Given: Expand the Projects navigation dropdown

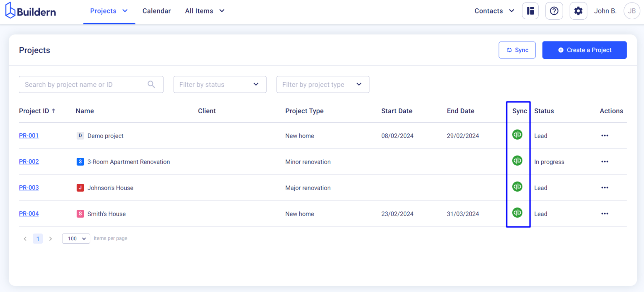Looking at the screenshot, I should [109, 11].
